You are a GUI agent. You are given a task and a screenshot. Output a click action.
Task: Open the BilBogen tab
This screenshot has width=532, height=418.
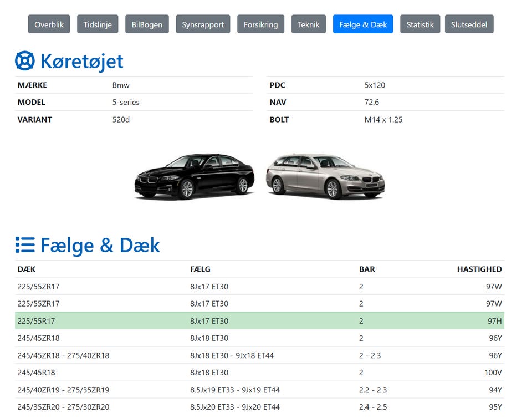click(147, 24)
